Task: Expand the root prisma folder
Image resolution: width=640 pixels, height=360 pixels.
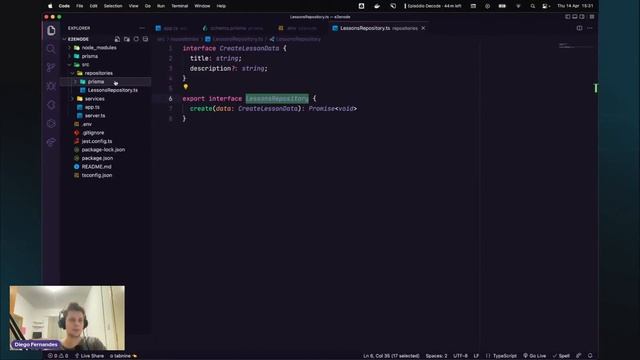Action: [90, 56]
